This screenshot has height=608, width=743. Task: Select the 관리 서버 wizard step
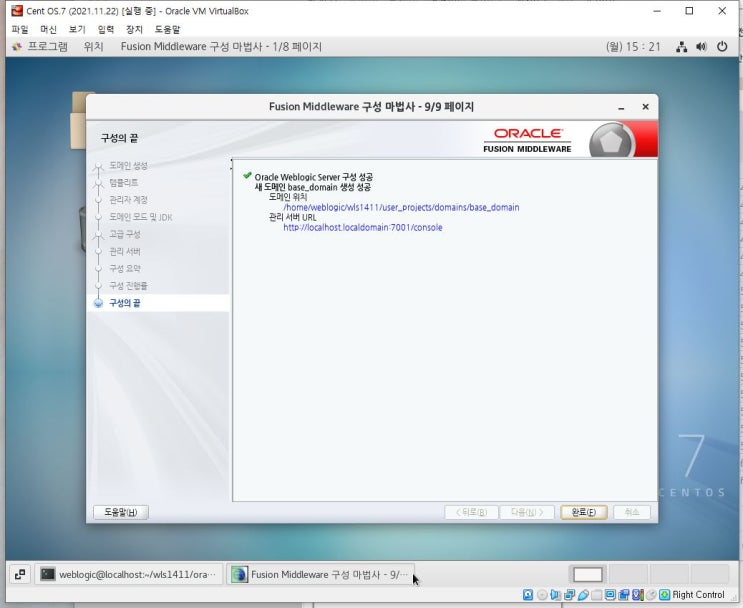coord(125,251)
